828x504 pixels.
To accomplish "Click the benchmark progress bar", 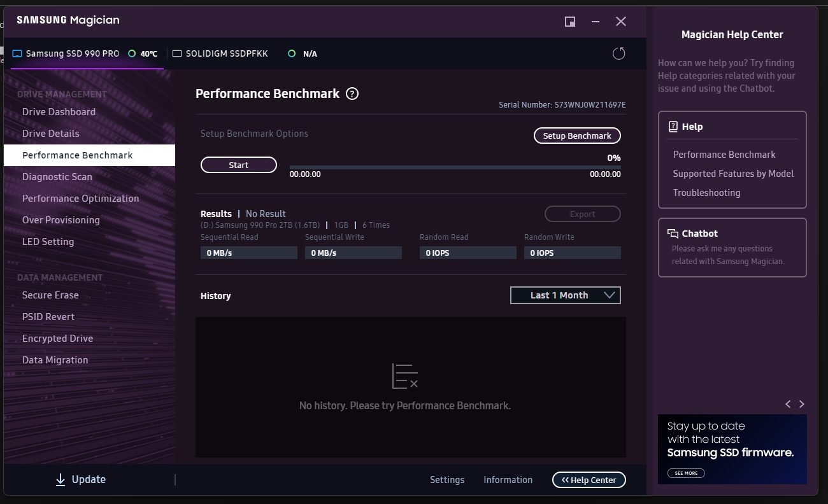I will click(x=455, y=167).
